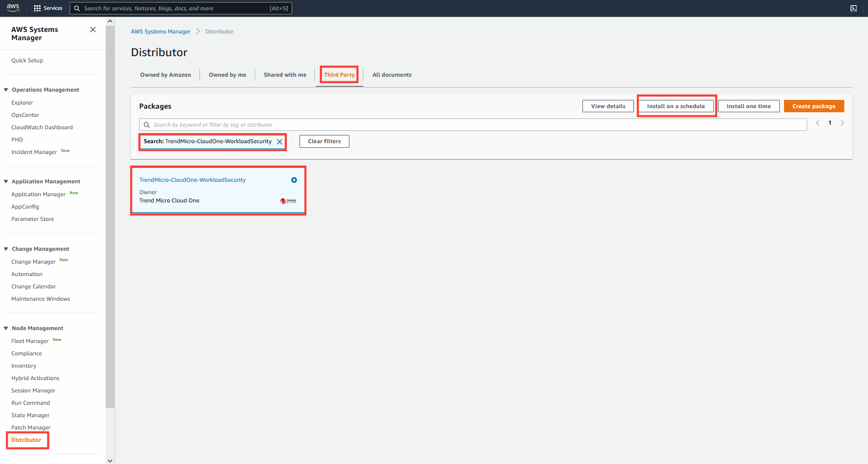Close the AWS Systems Manager sidebar
This screenshot has height=464, width=868.
coord(93,30)
